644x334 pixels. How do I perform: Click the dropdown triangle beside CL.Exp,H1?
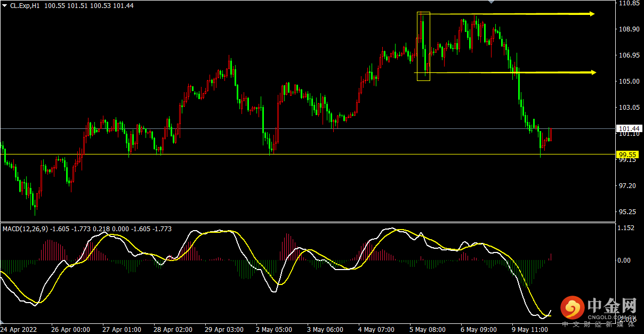tap(5, 5)
